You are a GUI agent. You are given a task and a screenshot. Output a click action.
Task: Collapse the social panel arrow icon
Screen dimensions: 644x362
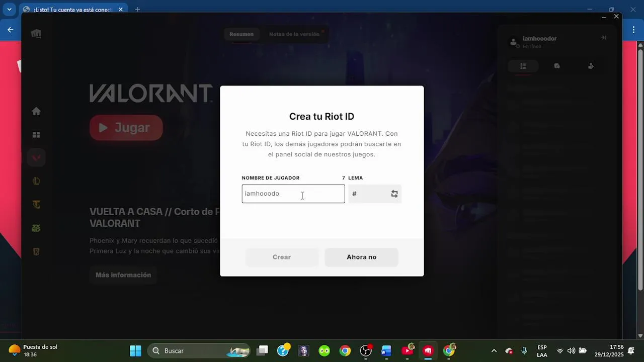click(604, 38)
